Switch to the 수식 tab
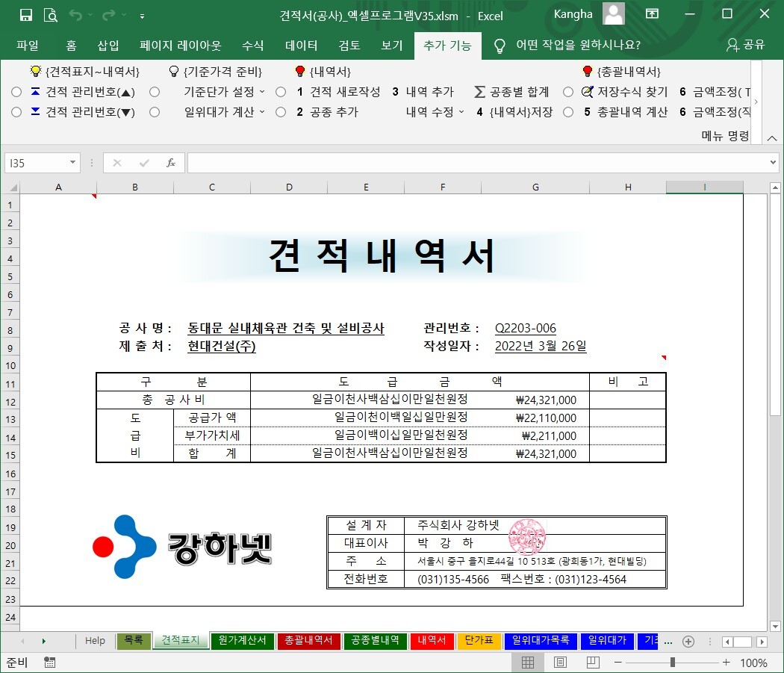The width and height of the screenshot is (784, 673). [x=252, y=46]
